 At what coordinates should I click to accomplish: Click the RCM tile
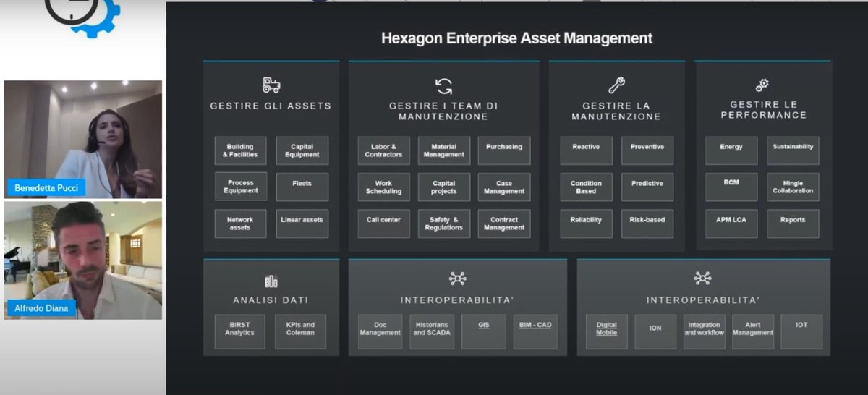(x=731, y=187)
